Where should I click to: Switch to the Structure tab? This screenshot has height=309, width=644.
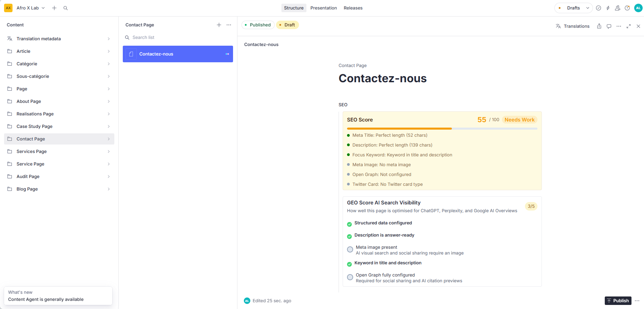[294, 8]
